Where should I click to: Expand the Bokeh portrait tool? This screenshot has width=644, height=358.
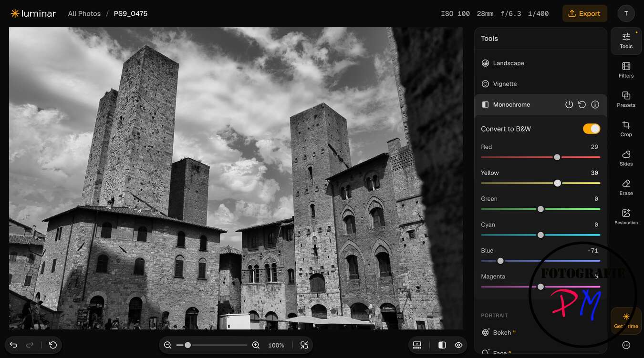point(540,333)
